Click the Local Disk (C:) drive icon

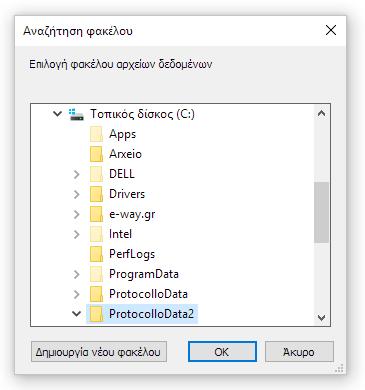76,114
